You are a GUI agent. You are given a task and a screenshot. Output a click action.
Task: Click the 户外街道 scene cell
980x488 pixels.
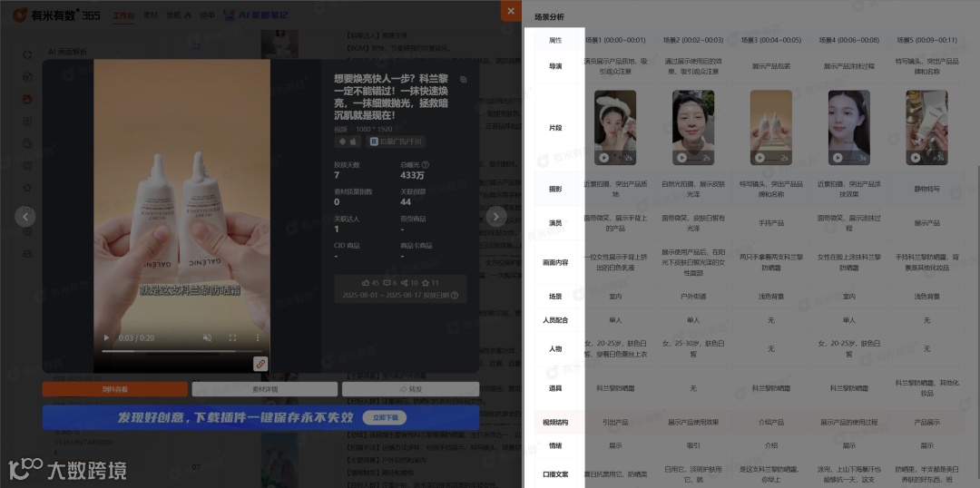coord(693,297)
